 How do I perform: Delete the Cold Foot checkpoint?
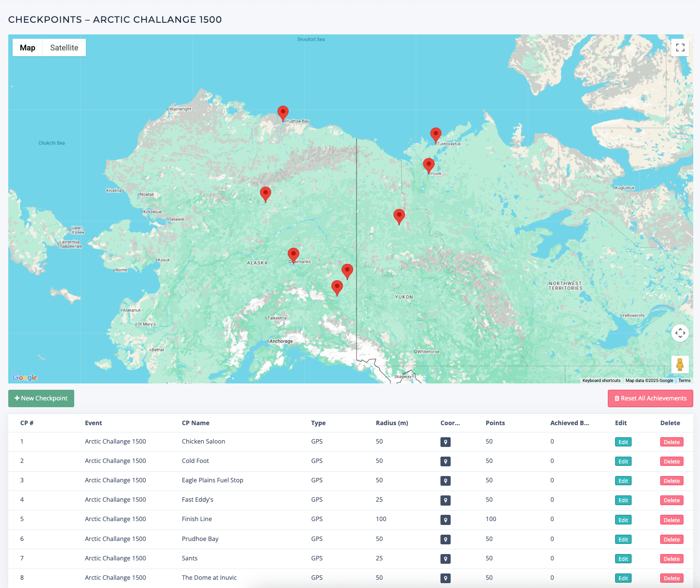pyautogui.click(x=672, y=461)
